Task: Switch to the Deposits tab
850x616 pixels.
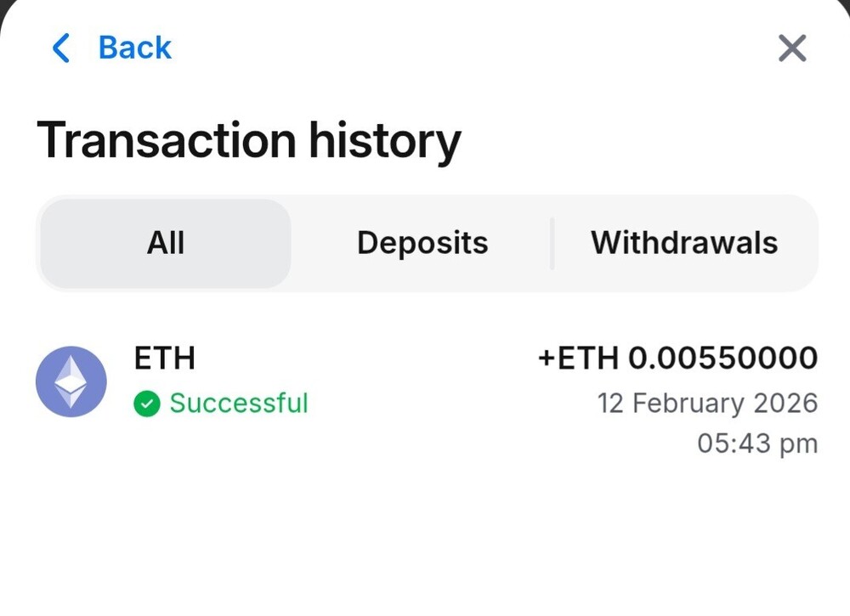Action: (422, 243)
